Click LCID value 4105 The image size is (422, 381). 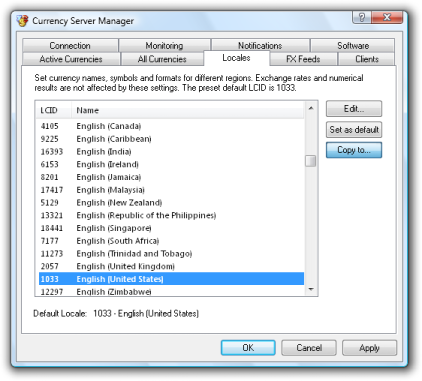[x=50, y=126]
